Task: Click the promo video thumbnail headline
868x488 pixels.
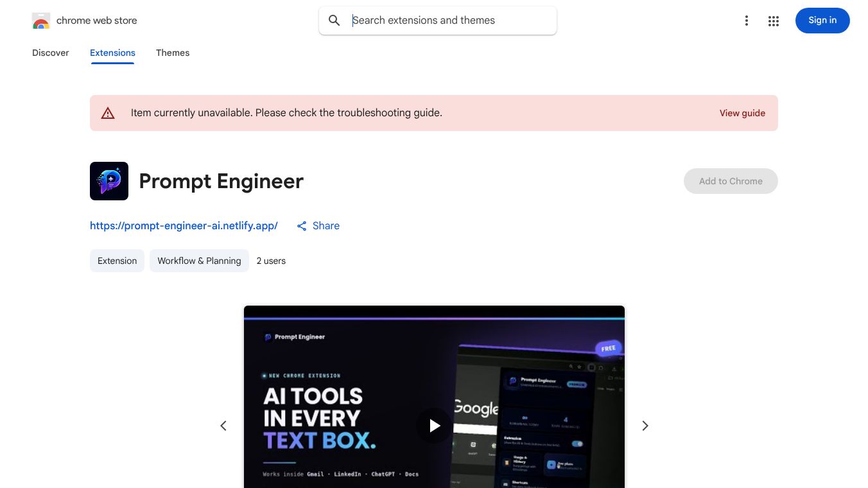Action: click(320, 418)
